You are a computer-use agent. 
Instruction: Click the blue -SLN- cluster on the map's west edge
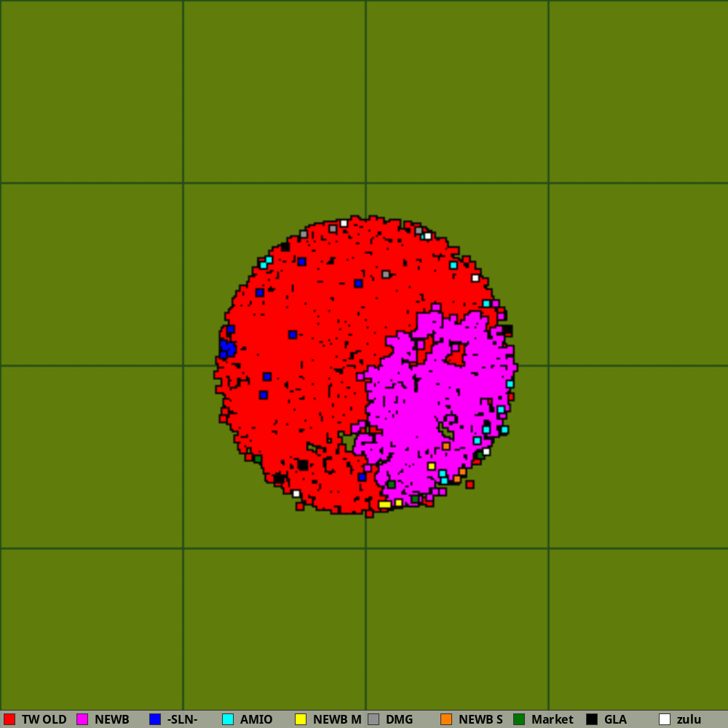(x=227, y=349)
